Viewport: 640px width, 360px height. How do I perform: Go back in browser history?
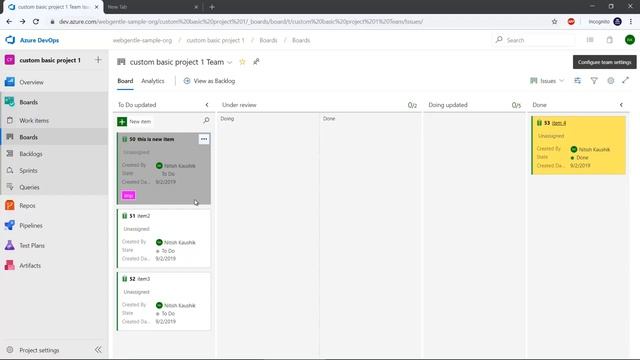[x=9, y=22]
